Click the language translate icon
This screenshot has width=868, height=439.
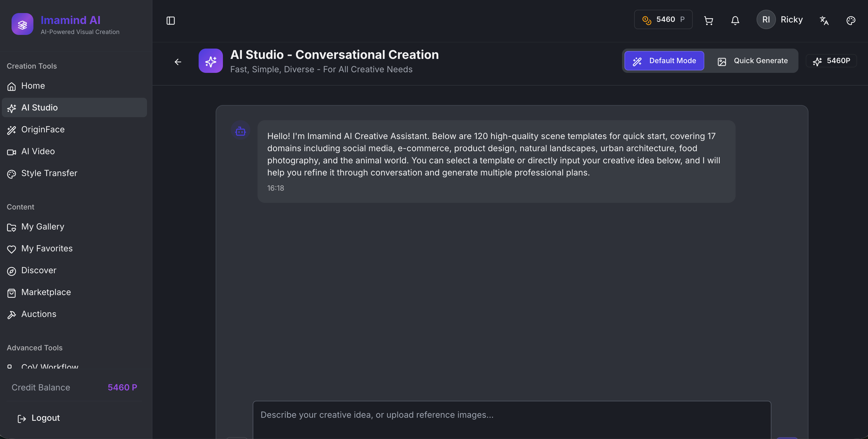(824, 21)
